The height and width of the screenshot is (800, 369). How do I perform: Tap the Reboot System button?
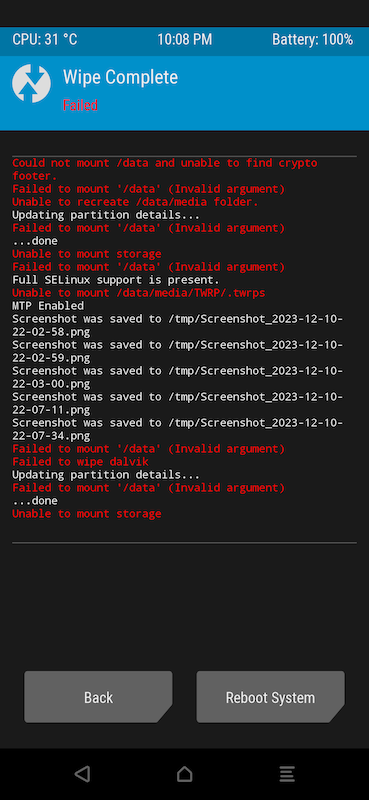[270, 697]
